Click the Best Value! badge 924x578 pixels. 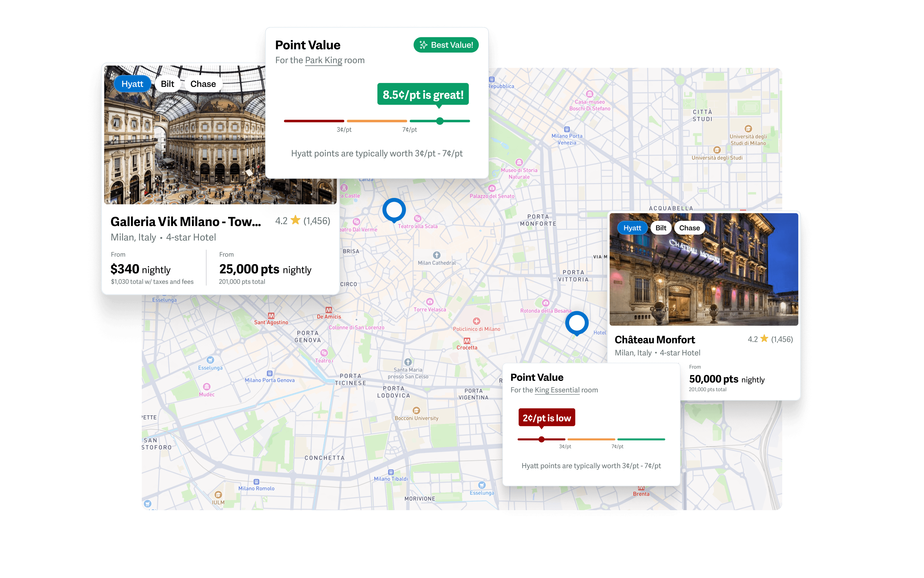coord(446,45)
